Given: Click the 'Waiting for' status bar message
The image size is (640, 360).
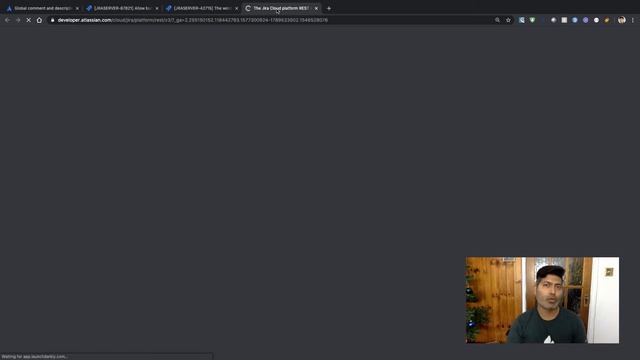Looking at the screenshot, I should 34,356.
